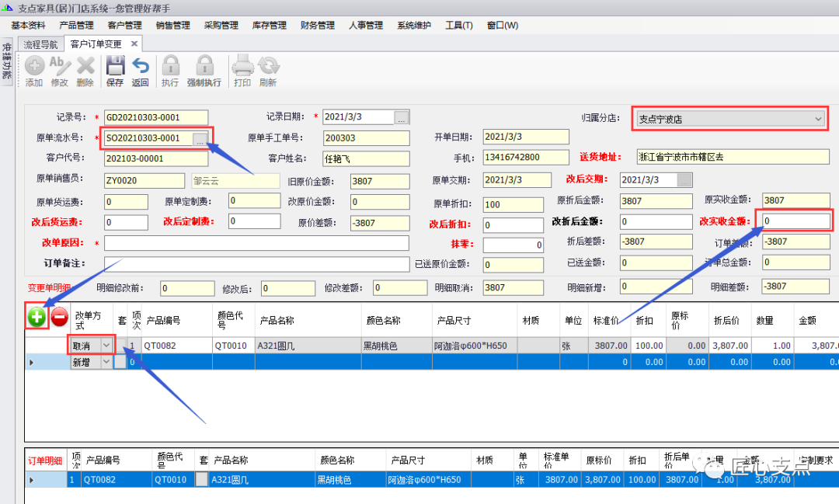Image resolution: width=839 pixels, height=504 pixels.
Task: Click 原标价 header in 订单明细 grid
Action: [x=602, y=461]
